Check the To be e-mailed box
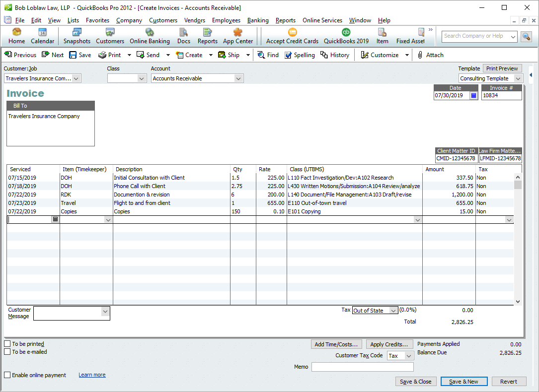This screenshot has height=392, width=539. 7,351
